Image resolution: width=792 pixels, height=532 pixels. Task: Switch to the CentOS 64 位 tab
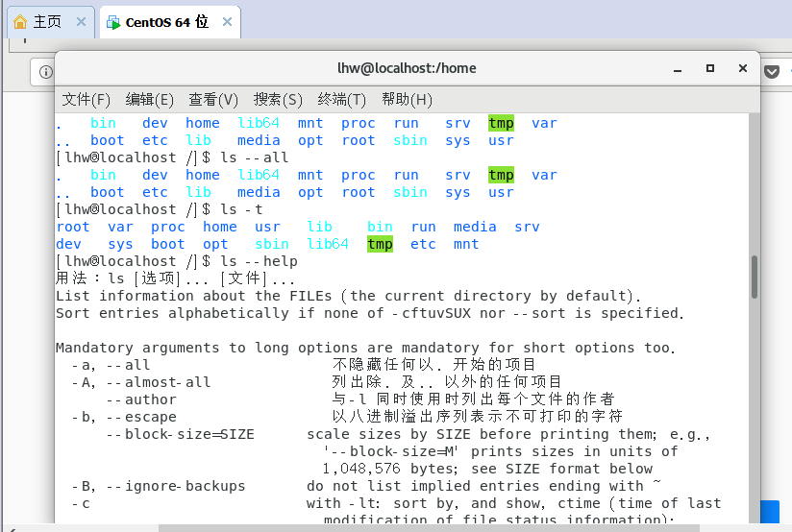170,22
